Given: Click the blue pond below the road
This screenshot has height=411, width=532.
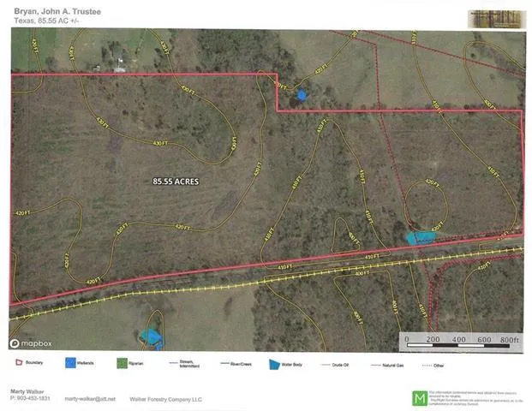Looking at the screenshot, I should pyautogui.click(x=151, y=337).
